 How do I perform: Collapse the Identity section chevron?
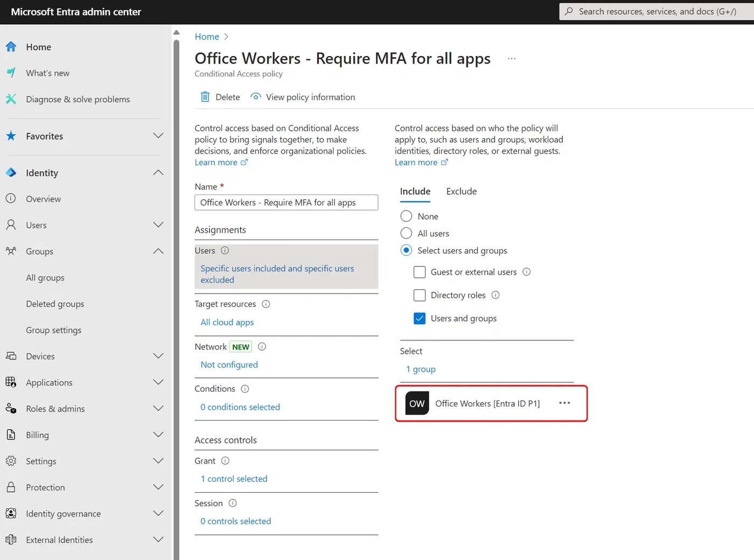click(x=158, y=173)
